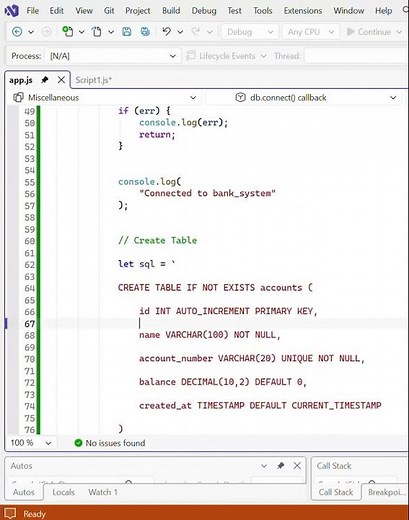Open the Git menu
Viewport: 409px width, 520px height.
pos(109,11)
